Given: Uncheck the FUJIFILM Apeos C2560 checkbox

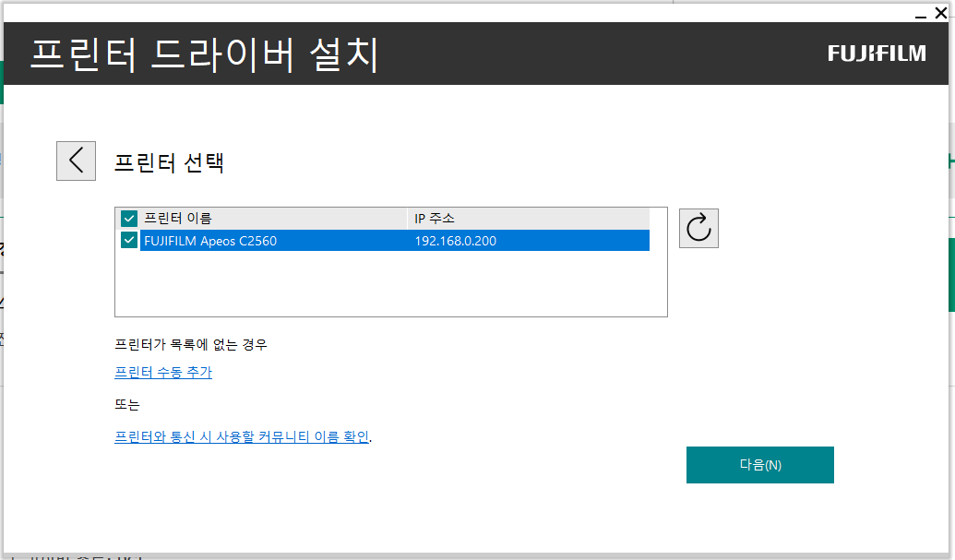Looking at the screenshot, I should tap(128, 241).
